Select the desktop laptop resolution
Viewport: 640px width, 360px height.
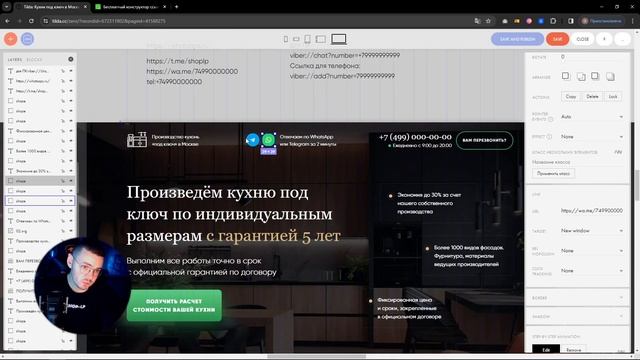pyautogui.click(x=339, y=39)
